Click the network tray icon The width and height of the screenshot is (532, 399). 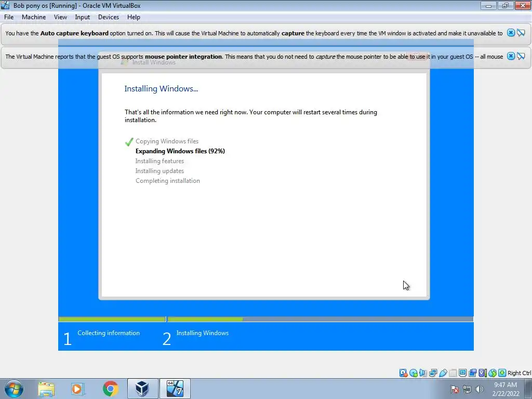[x=467, y=389]
